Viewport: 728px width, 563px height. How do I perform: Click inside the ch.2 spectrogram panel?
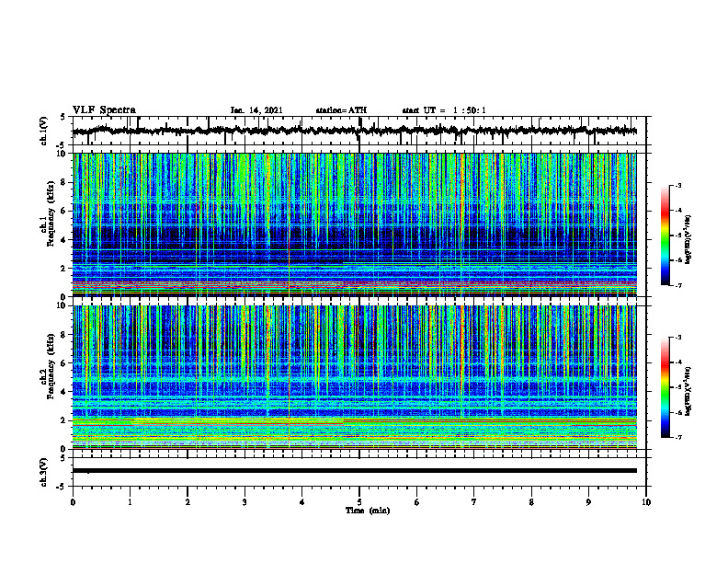click(355, 377)
